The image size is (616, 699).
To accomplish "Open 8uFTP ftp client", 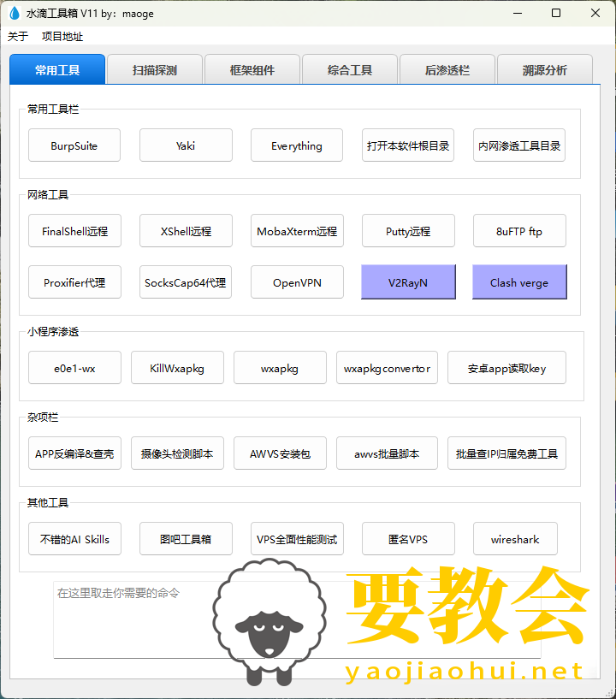I will click(x=519, y=231).
